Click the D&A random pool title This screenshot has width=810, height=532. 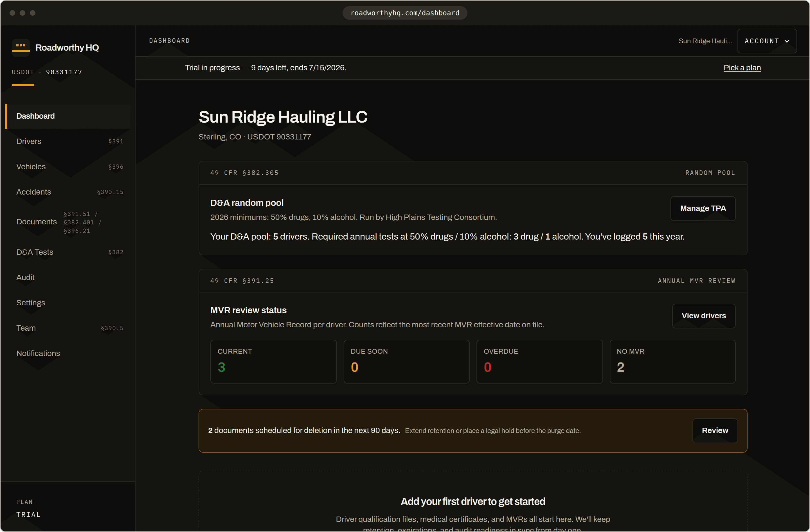(247, 203)
